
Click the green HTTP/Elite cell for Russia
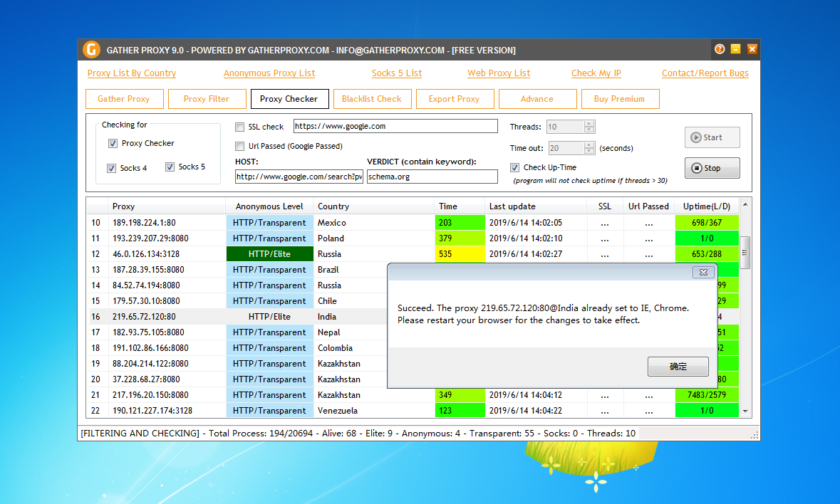[x=269, y=254]
